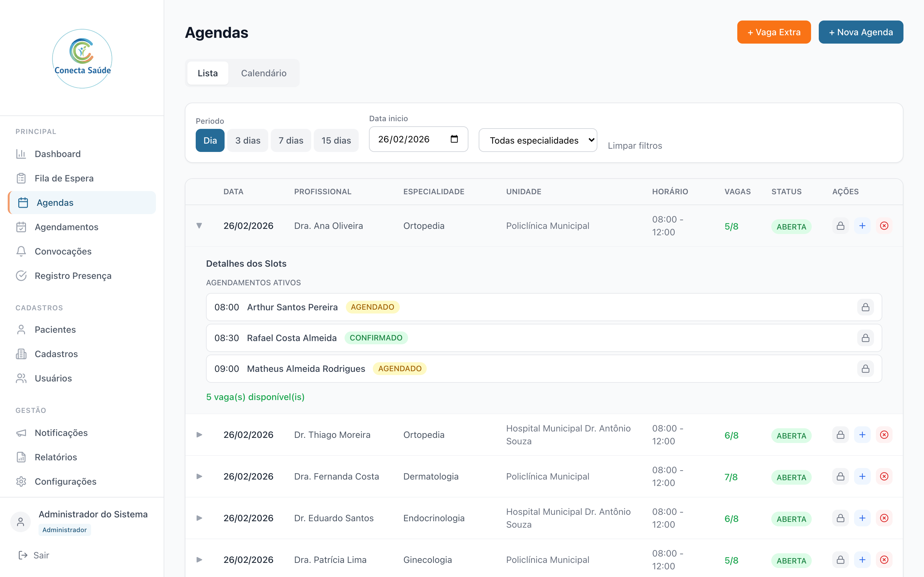Click the Limpar filtros link

pos(635,146)
